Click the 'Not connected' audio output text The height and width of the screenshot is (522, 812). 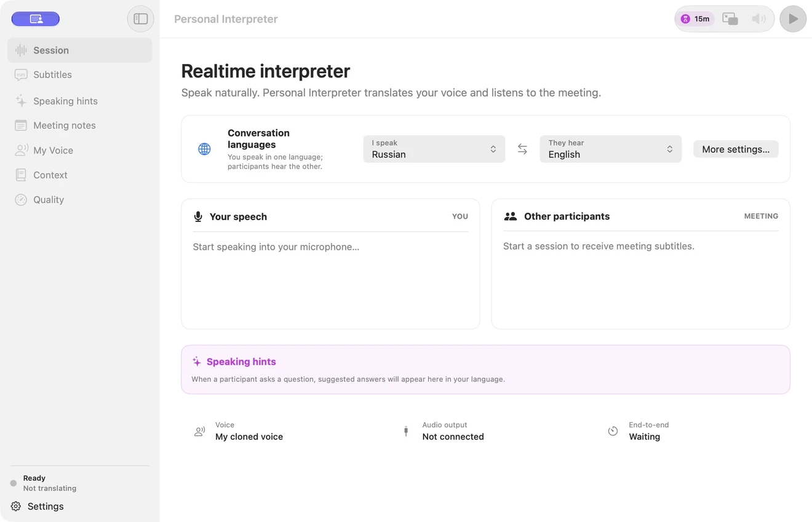pyautogui.click(x=453, y=437)
